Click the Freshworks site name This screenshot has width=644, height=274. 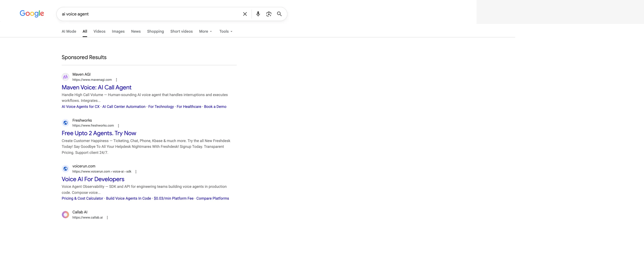pos(82,120)
